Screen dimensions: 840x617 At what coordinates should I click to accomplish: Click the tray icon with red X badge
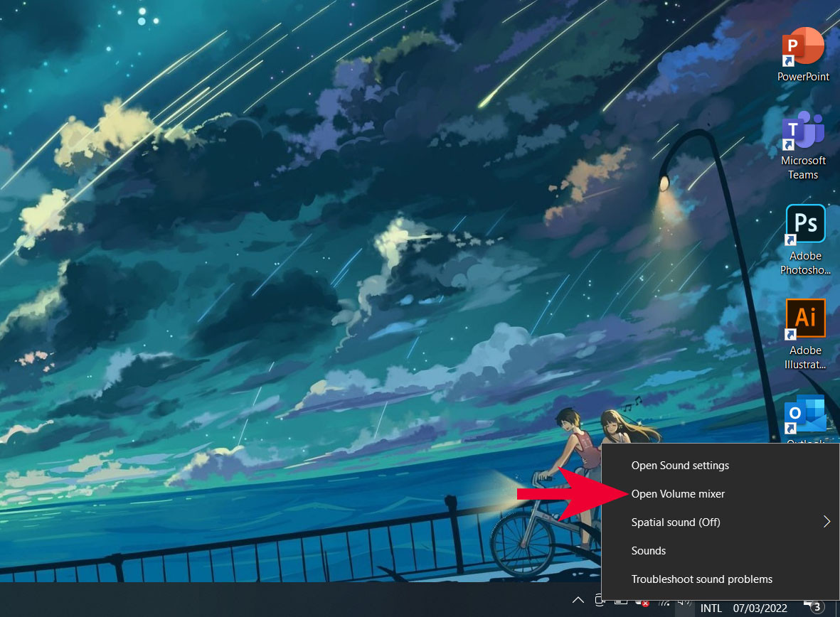click(x=641, y=602)
